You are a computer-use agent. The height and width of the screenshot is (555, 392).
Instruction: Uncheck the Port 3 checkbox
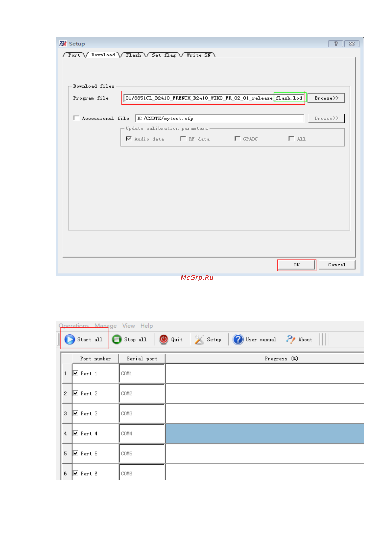(76, 413)
